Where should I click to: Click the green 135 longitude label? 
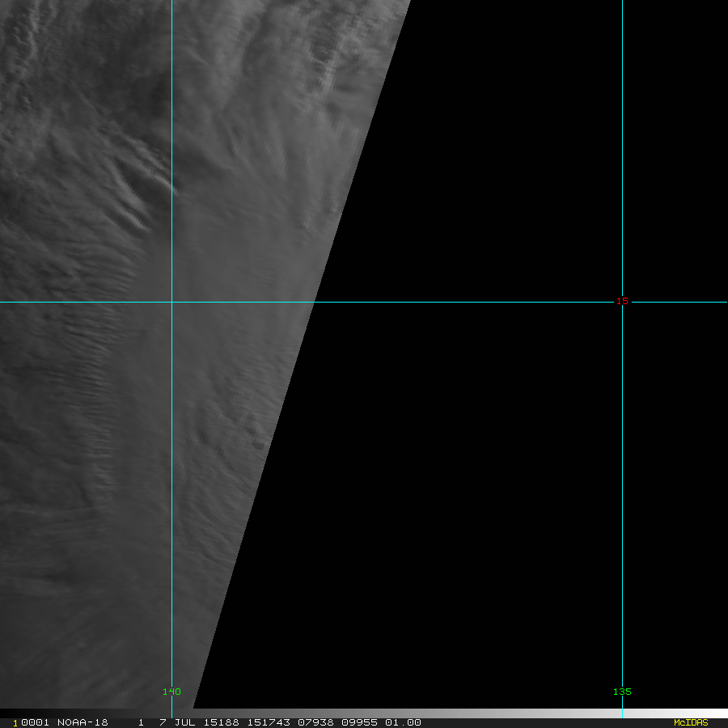click(622, 692)
